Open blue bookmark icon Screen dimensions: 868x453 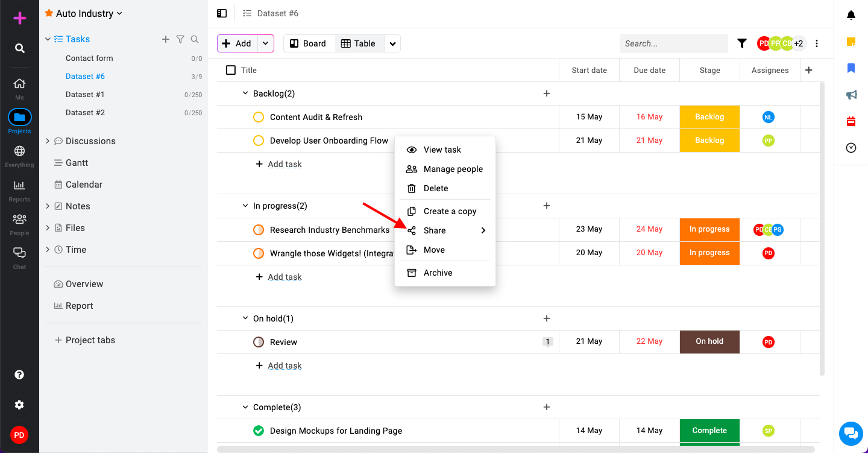click(851, 68)
